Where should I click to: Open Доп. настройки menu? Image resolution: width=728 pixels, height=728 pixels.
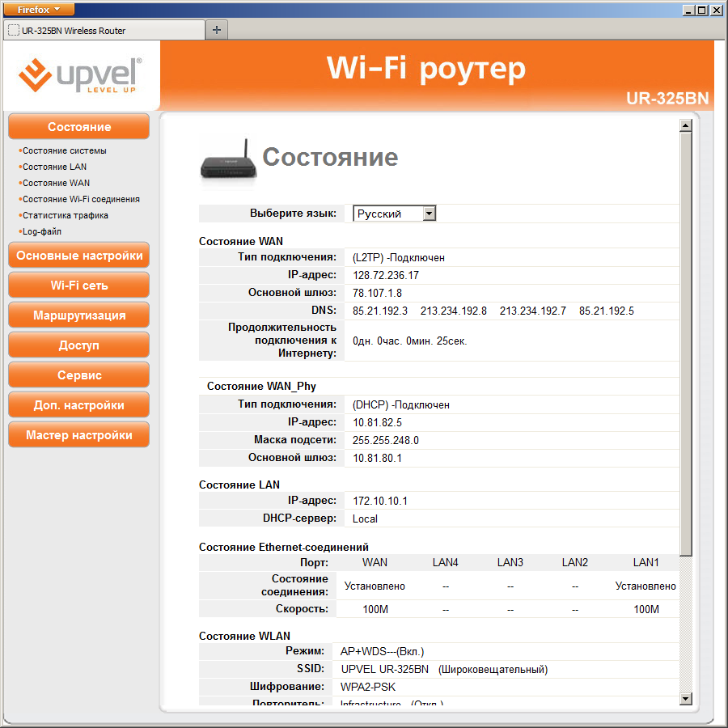79,405
